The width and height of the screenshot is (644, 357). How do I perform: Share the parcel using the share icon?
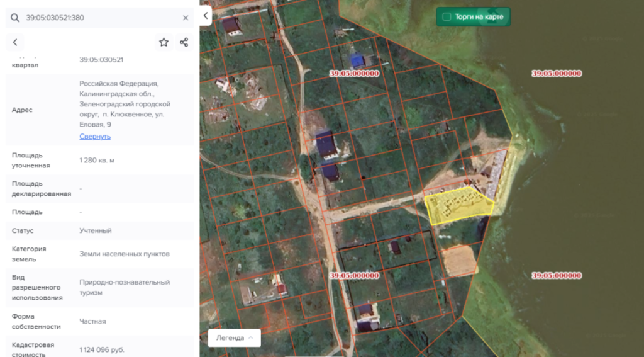point(184,42)
